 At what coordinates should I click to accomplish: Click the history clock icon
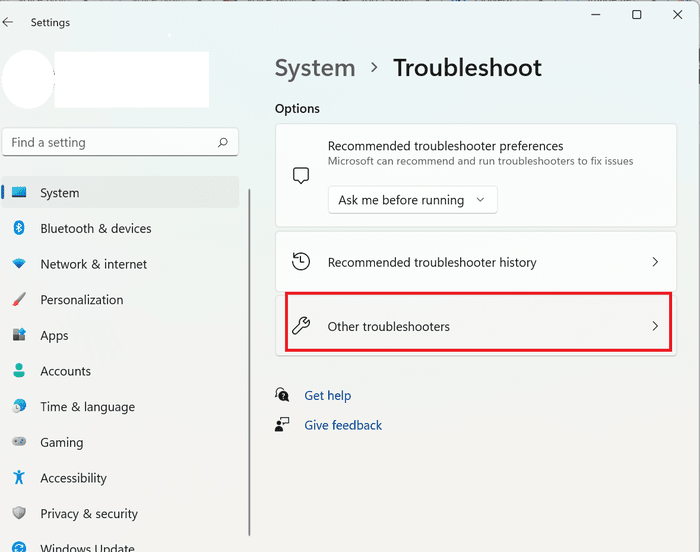[301, 262]
